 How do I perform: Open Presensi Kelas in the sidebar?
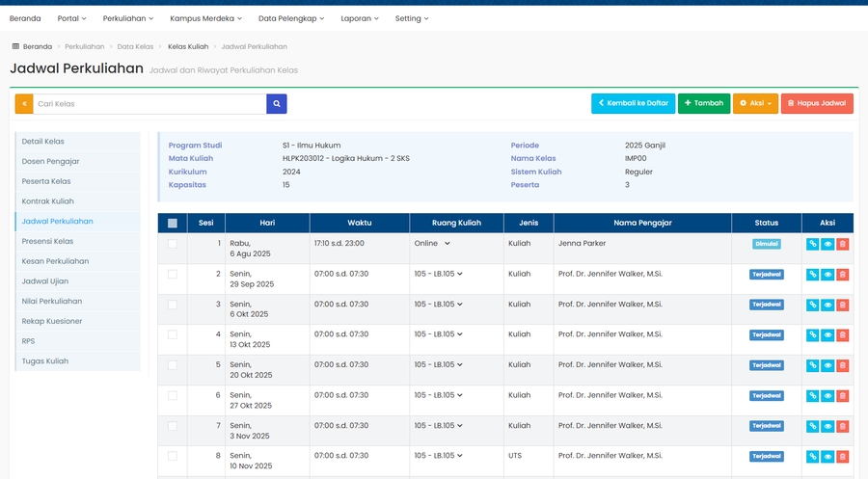click(48, 241)
